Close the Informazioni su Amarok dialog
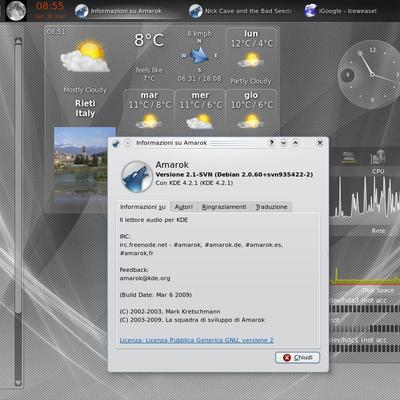This screenshot has width=400, height=400. (320, 143)
